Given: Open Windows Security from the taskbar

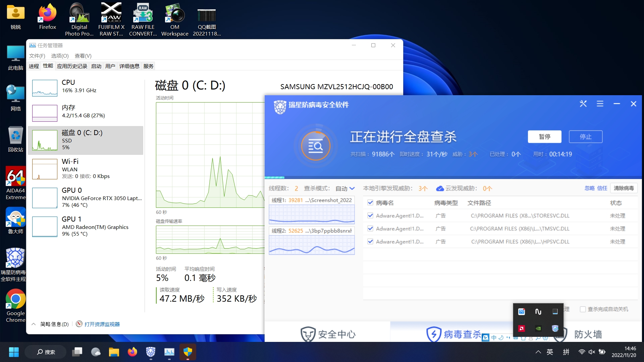Looking at the screenshot, I should tap(187, 352).
